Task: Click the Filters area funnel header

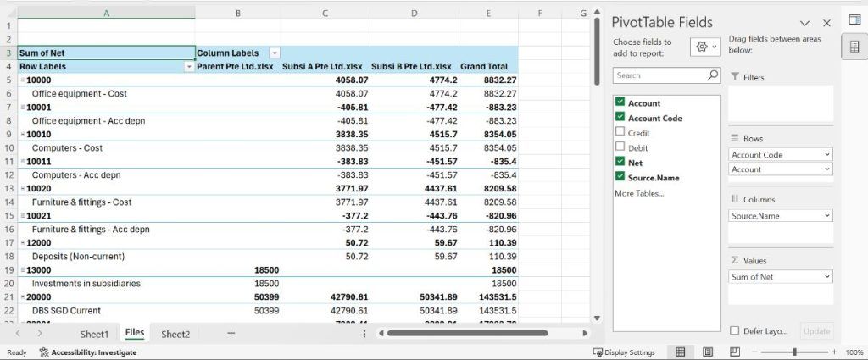Action: [x=748, y=77]
